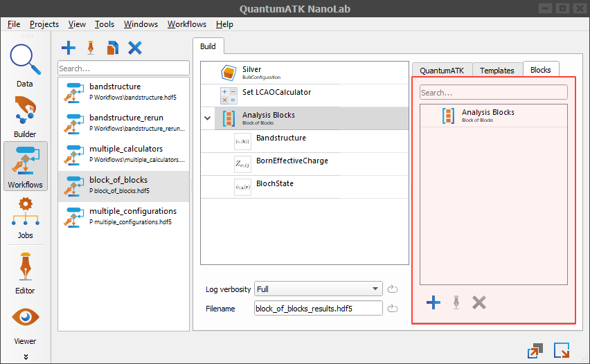Collapse the Analysis Blocks group chevron
This screenshot has height=364, width=590.
[x=207, y=118]
